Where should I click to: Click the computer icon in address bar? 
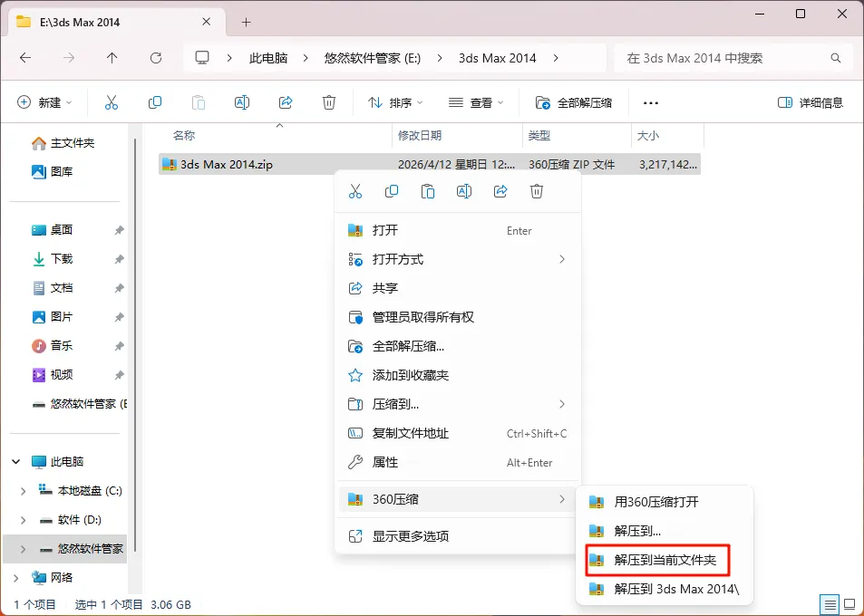[202, 58]
